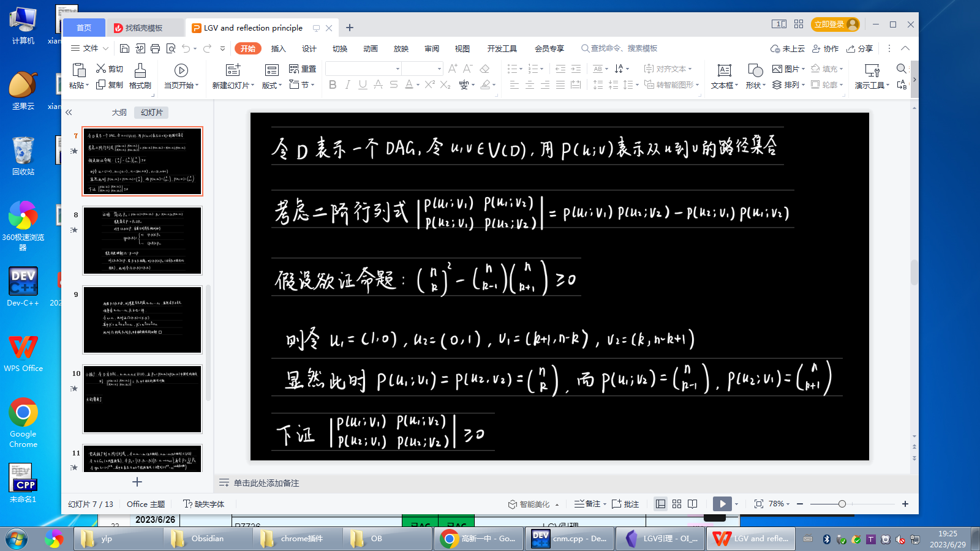Open the Review (审阅) ribbon tab

tap(432, 48)
